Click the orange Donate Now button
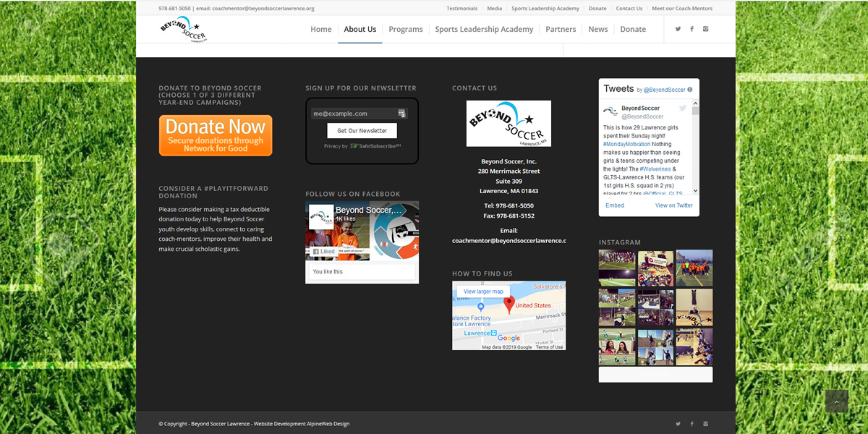 (216, 135)
